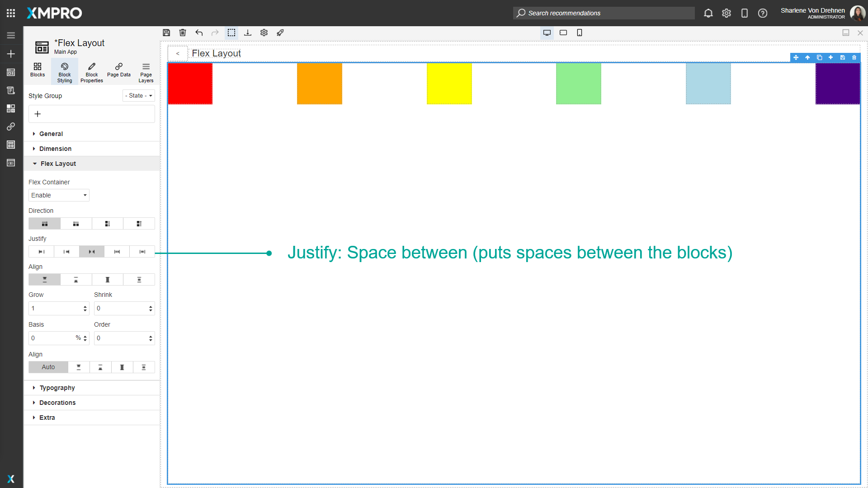Switch preview to mobile view
Screen dimensions: 868x488
(580, 33)
